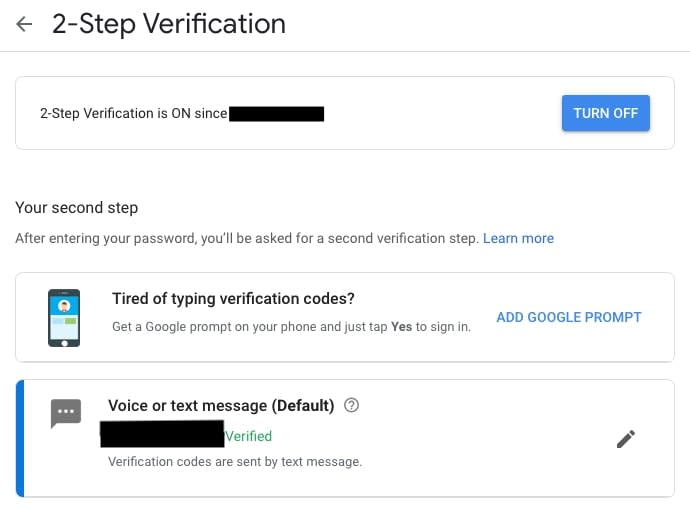Select 'Voice or text message (Default)' title
Screen dimensions: 690x512
pyautogui.click(x=220, y=406)
